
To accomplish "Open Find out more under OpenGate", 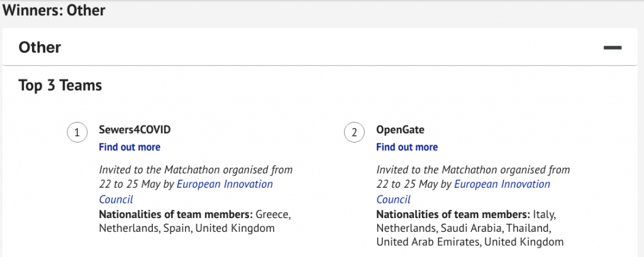I will tap(407, 147).
